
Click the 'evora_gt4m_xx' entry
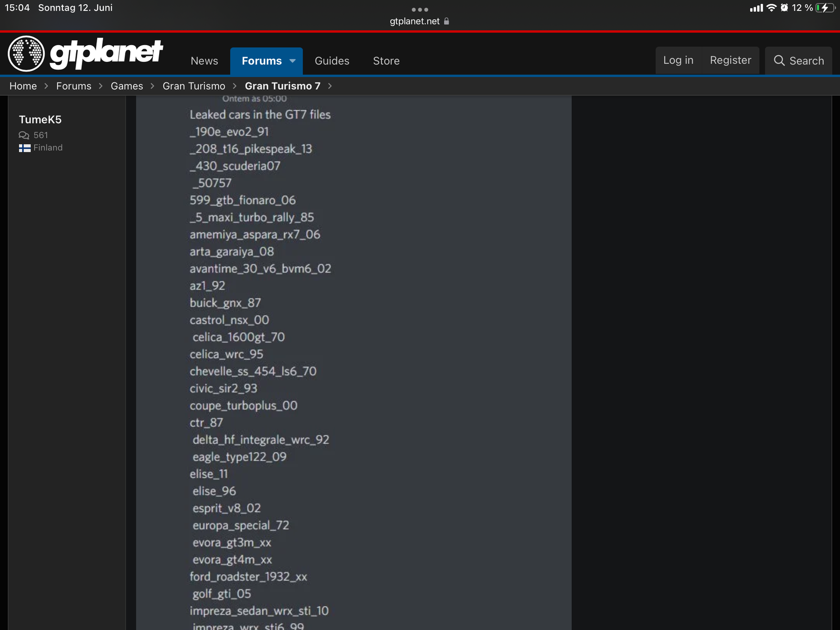click(x=233, y=560)
